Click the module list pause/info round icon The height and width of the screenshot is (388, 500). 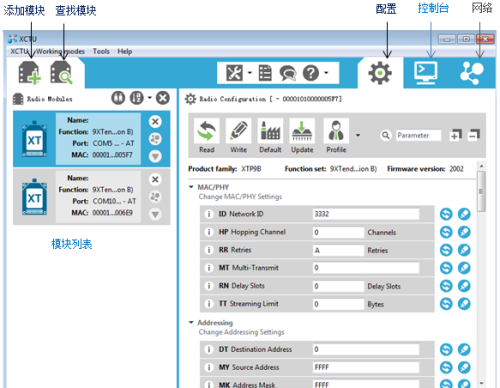point(118,98)
